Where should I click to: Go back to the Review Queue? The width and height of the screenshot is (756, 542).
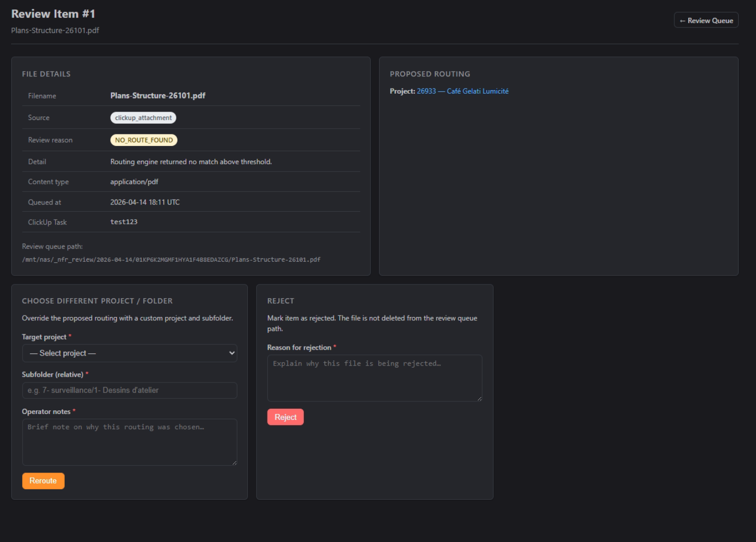point(706,21)
